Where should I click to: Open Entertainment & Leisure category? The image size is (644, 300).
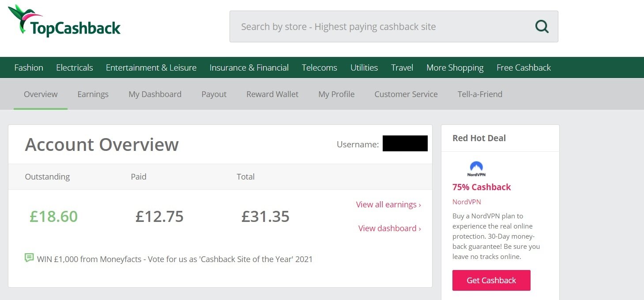pos(151,67)
